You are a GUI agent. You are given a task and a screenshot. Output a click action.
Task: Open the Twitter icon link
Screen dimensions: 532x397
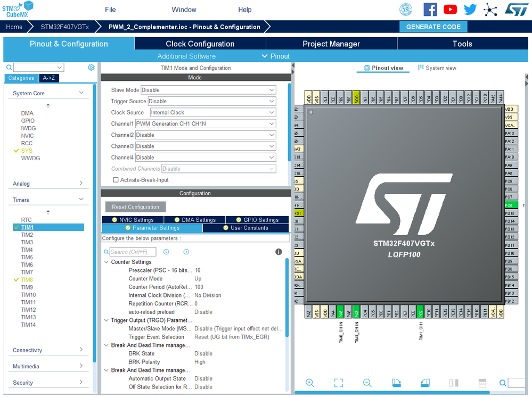click(470, 10)
